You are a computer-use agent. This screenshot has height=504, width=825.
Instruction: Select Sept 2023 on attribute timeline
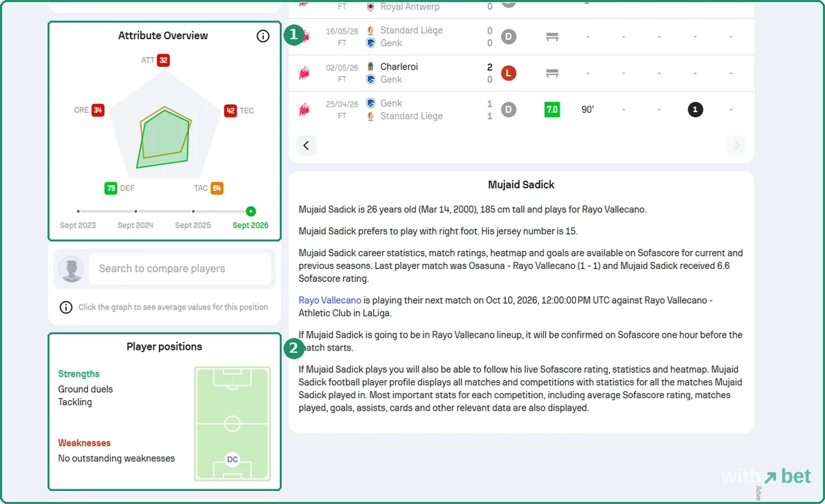(x=78, y=212)
